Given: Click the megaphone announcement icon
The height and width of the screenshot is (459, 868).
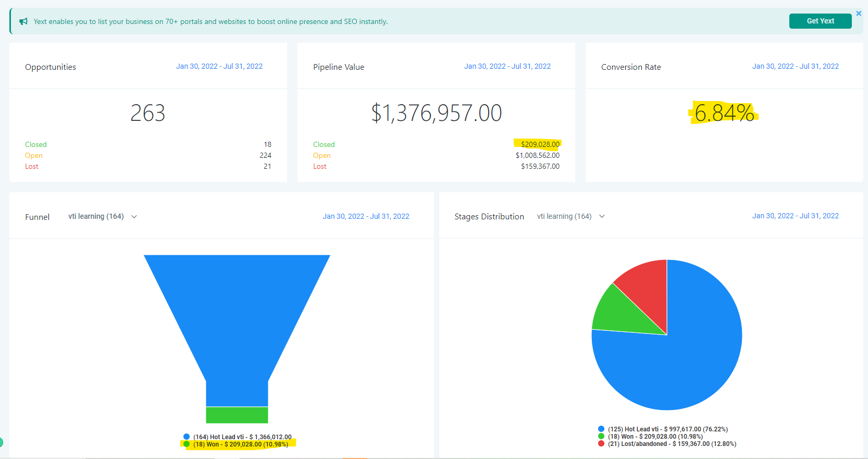Looking at the screenshot, I should (23, 21).
